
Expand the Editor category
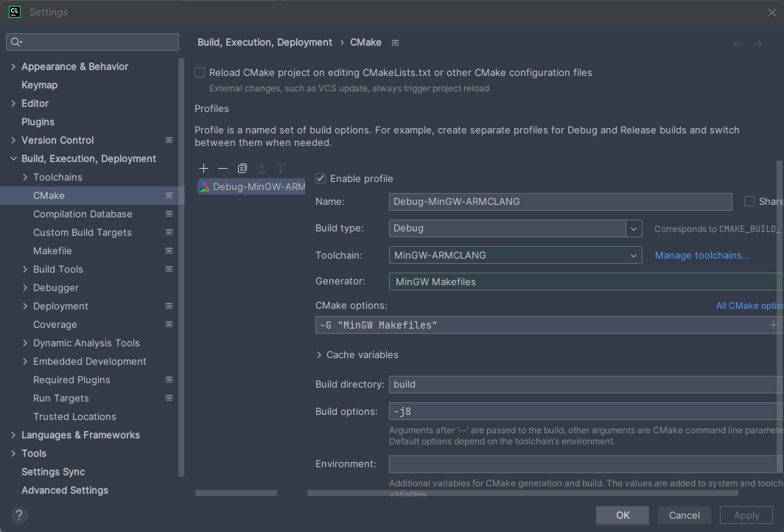(13, 103)
